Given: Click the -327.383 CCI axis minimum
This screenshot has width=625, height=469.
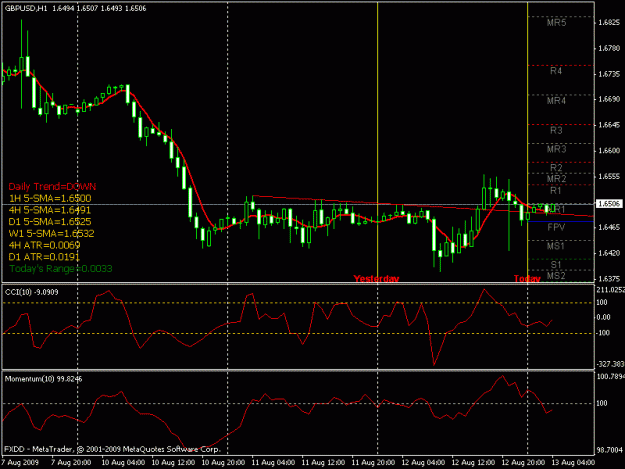Looking at the screenshot, I should 610,364.
